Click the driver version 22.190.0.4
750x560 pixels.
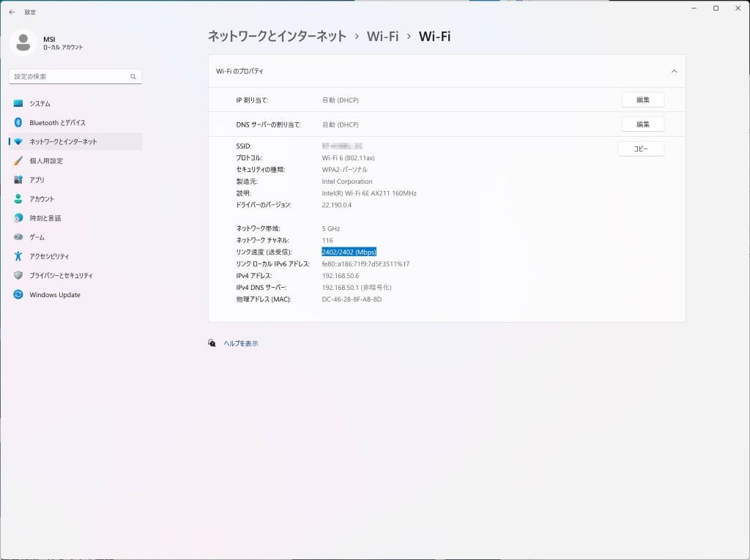pos(337,205)
